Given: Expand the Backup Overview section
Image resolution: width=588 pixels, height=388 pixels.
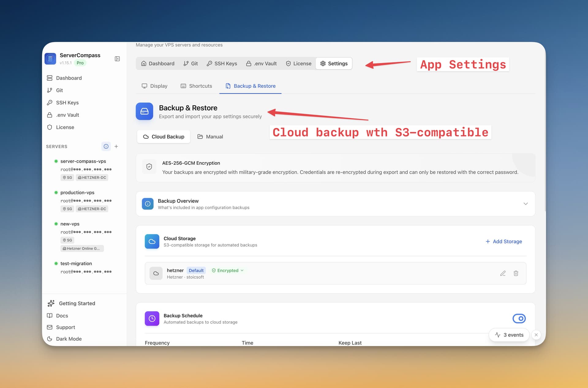Looking at the screenshot, I should (x=526, y=204).
